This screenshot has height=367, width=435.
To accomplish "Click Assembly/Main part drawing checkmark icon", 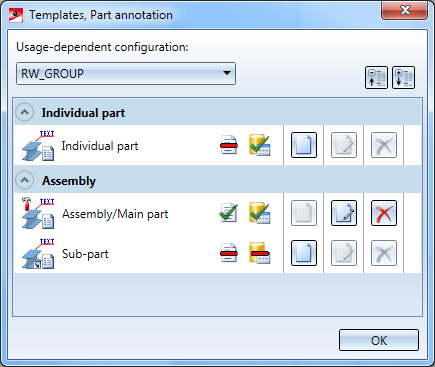I will (x=229, y=213).
